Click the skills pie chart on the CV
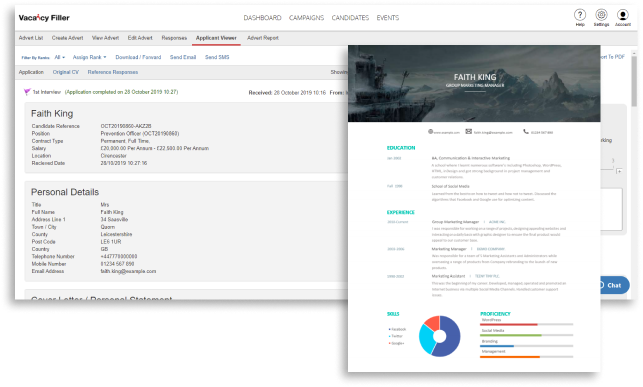 [x=440, y=336]
